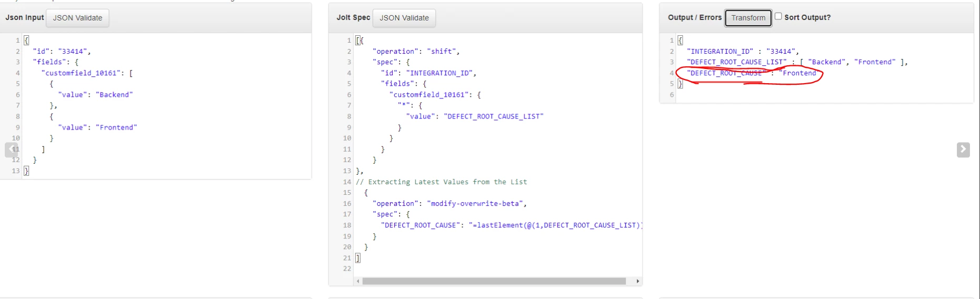Click the scrollbar left arrow in Jolt Spec
The height and width of the screenshot is (299, 980).
pos(358,281)
